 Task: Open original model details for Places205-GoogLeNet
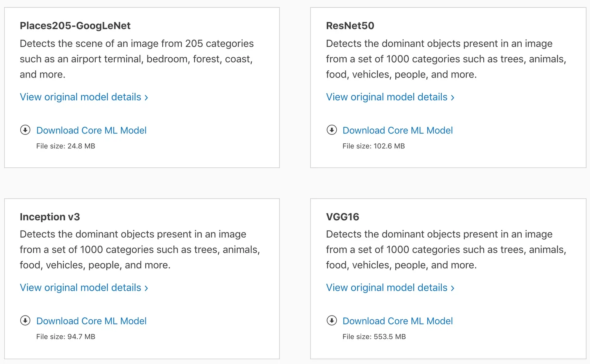84,97
